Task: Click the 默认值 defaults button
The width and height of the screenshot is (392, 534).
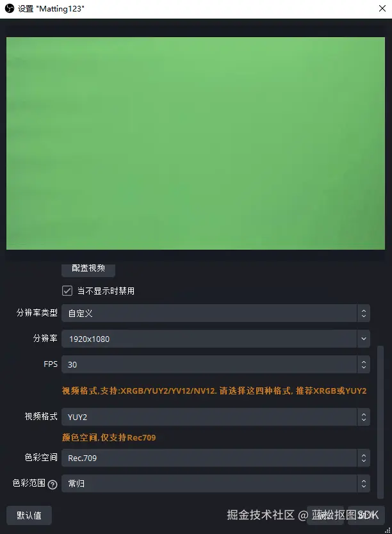Action: [x=29, y=515]
